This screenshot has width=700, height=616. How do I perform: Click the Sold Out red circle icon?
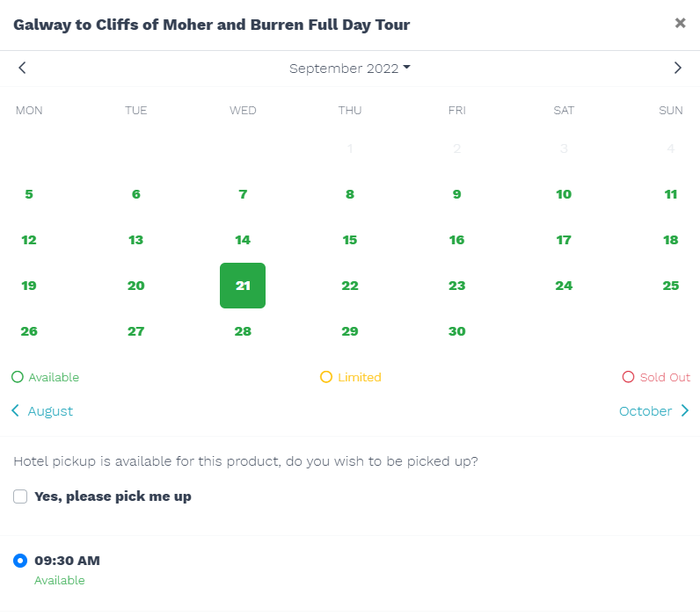tap(628, 377)
